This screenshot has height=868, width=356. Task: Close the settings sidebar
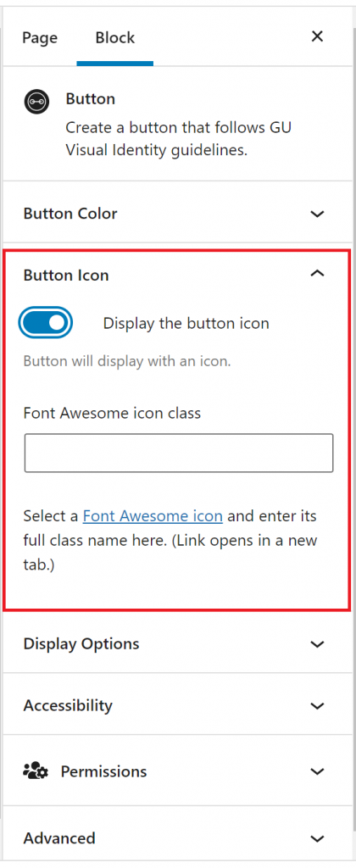(x=317, y=36)
